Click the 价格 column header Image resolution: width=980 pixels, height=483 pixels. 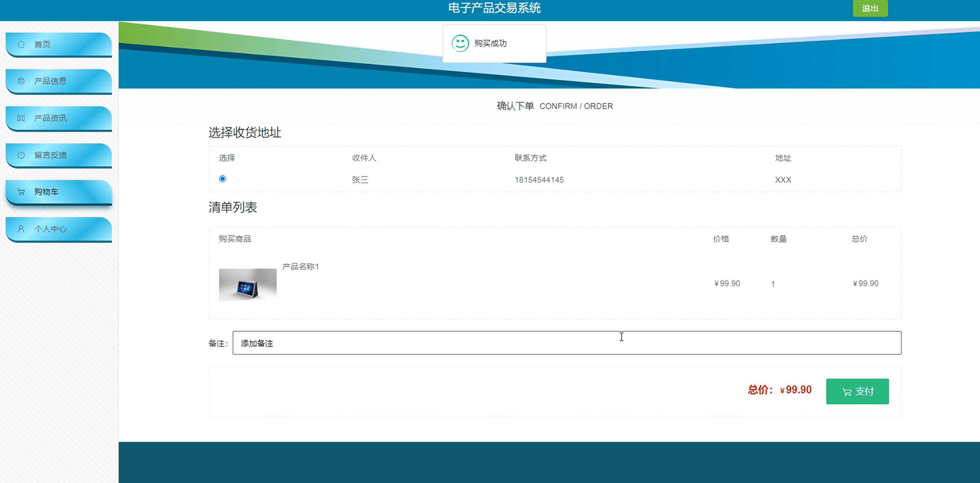pos(721,239)
